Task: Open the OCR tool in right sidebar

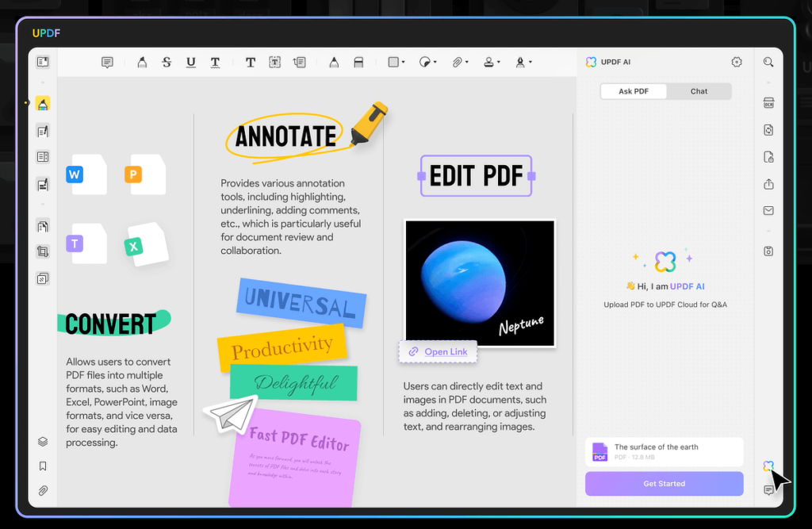Action: click(x=768, y=103)
